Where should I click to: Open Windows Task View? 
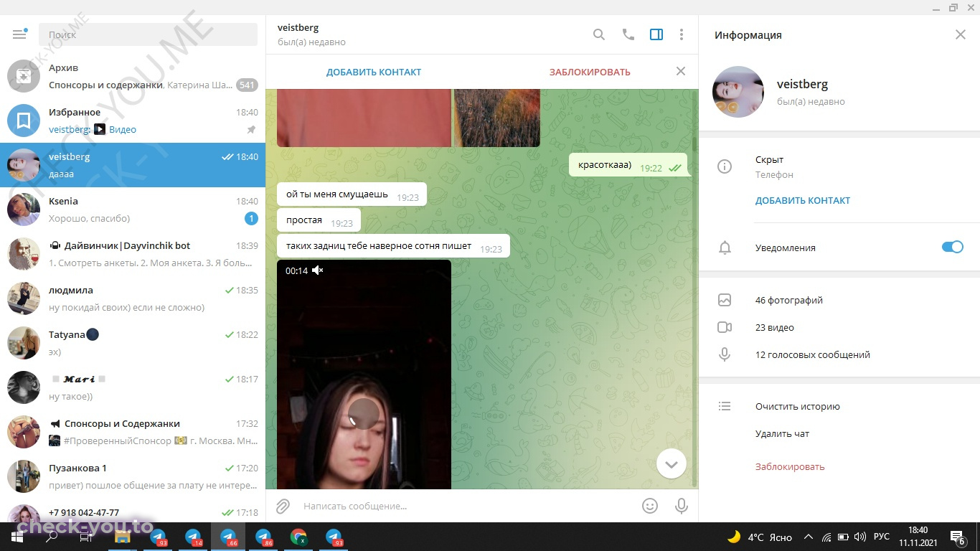click(x=86, y=537)
